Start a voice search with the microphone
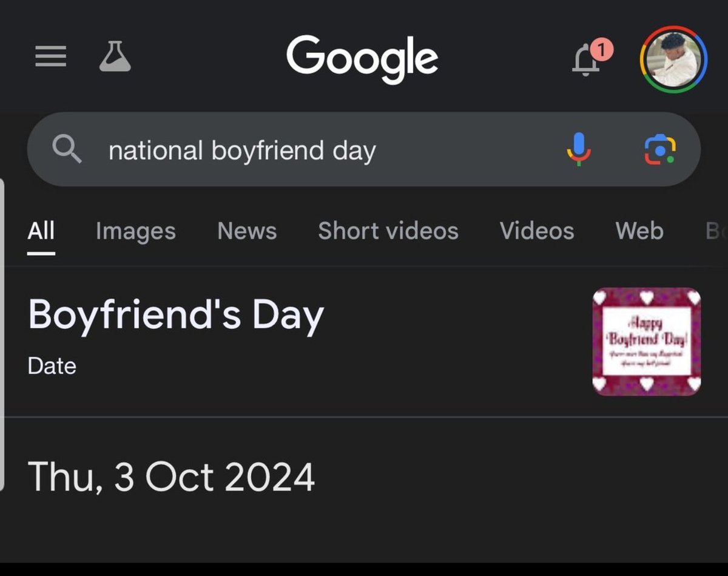The height and width of the screenshot is (576, 728). coord(579,150)
